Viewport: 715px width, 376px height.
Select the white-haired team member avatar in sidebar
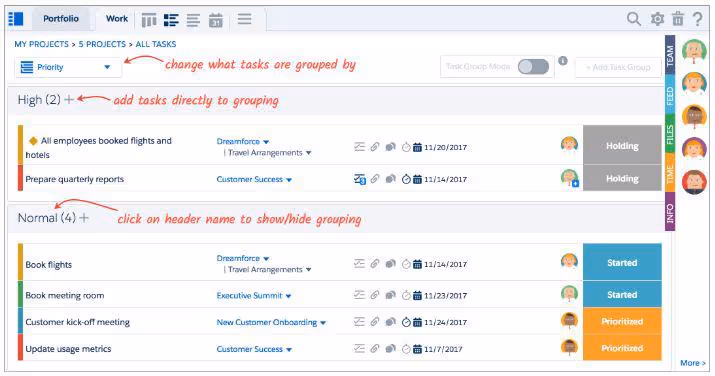[694, 51]
